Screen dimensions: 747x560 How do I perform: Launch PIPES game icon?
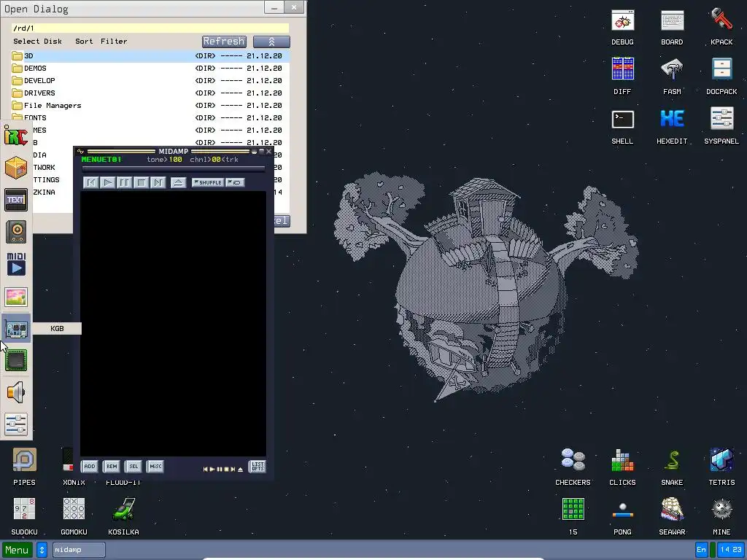(24, 467)
